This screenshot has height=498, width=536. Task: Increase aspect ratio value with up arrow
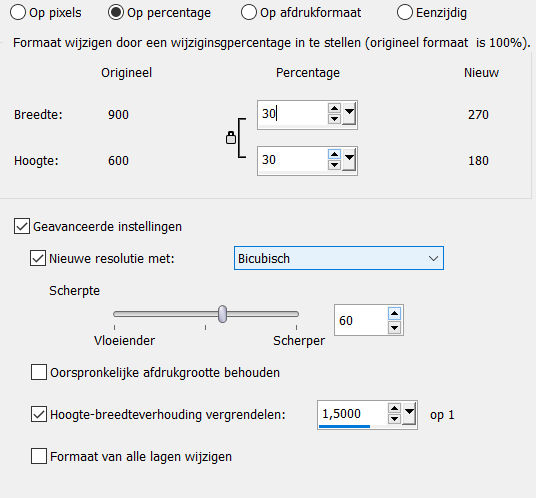[x=394, y=408]
